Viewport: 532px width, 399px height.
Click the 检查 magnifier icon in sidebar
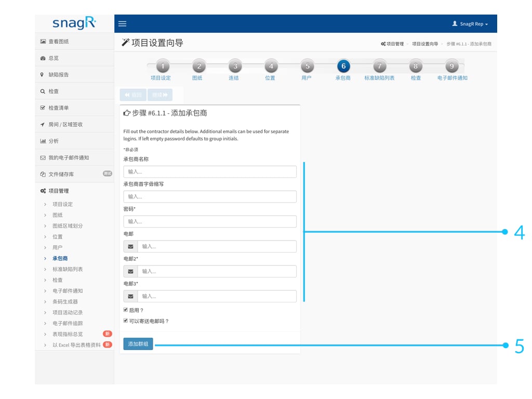pyautogui.click(x=43, y=91)
